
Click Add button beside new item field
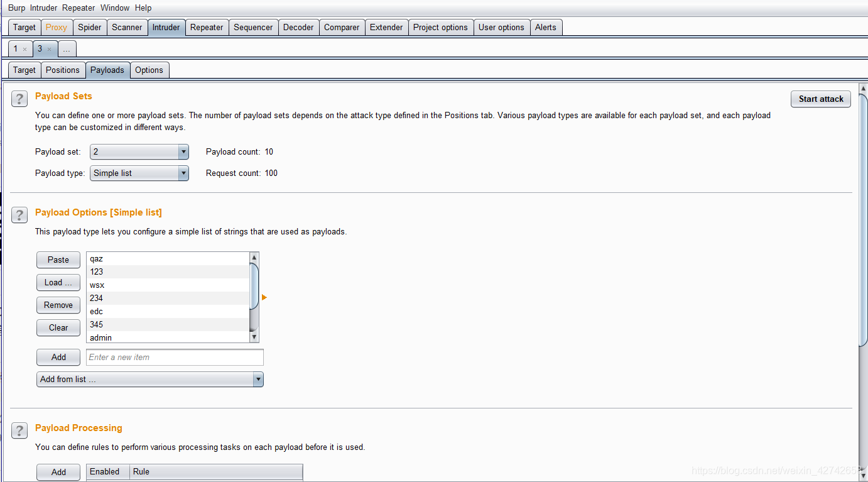point(58,357)
